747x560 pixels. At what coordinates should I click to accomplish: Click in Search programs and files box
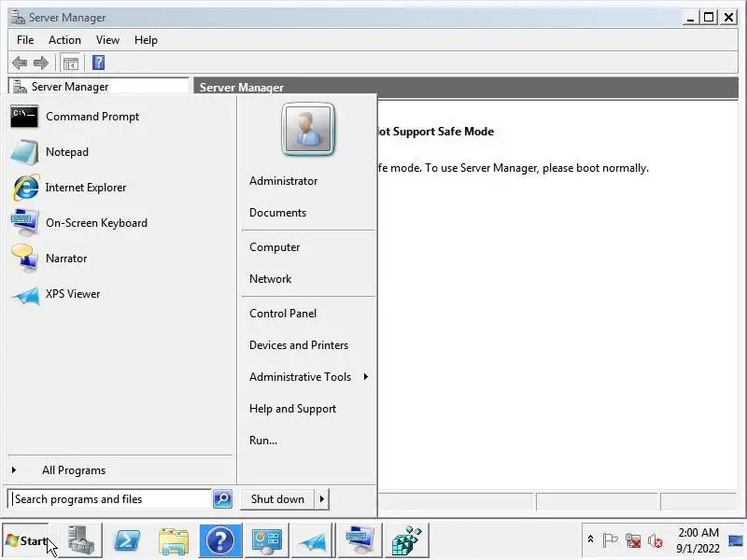(110, 499)
